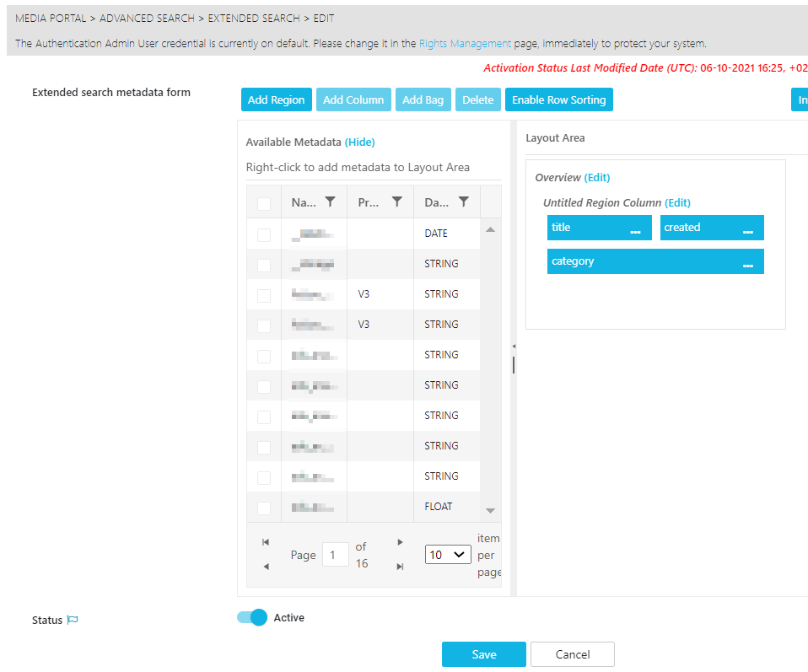Navigate to ADVANCED SEARCH in breadcrumb
The image size is (808, 672).
tap(147, 19)
